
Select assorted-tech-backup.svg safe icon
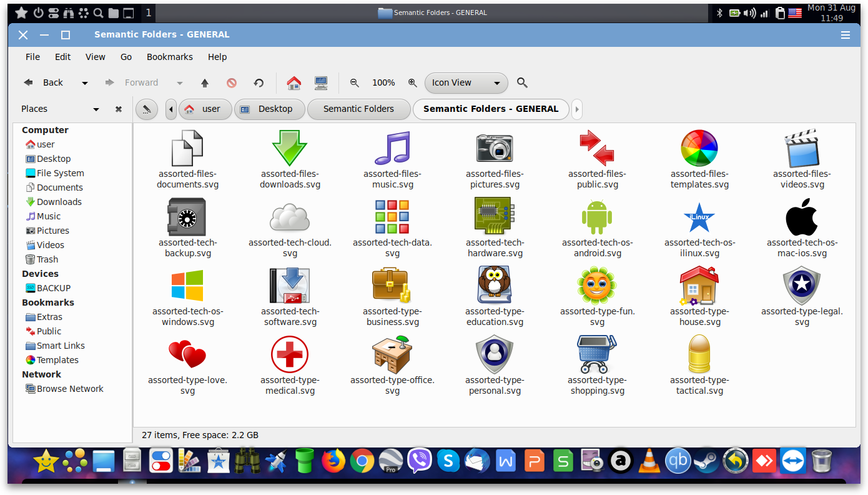[187, 217]
